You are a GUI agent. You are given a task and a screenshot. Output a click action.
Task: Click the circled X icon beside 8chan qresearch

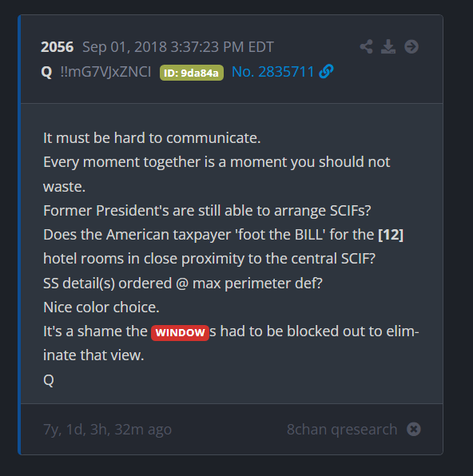tap(414, 429)
